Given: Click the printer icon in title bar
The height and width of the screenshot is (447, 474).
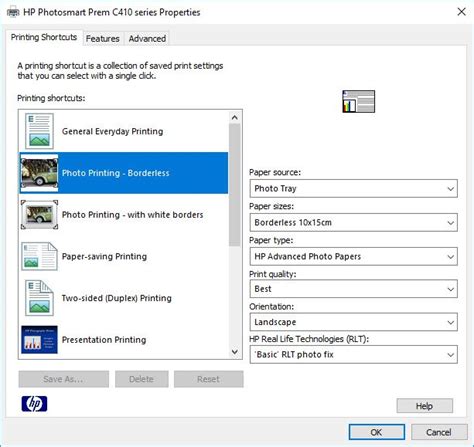Looking at the screenshot, I should click(13, 13).
